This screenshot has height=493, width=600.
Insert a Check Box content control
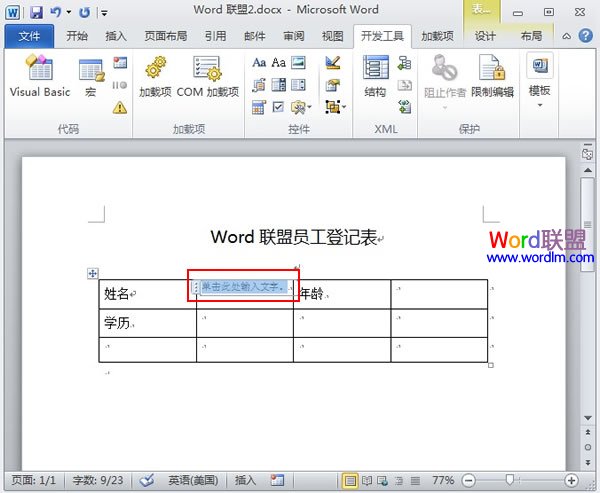[279, 107]
